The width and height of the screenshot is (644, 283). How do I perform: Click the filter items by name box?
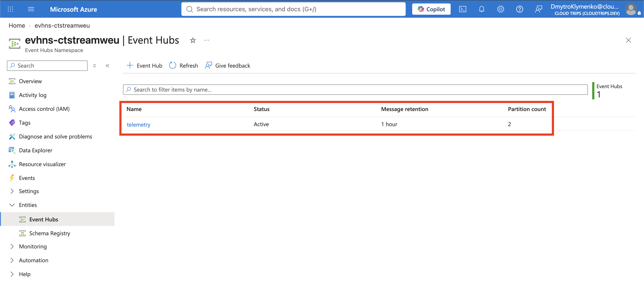[355, 90]
